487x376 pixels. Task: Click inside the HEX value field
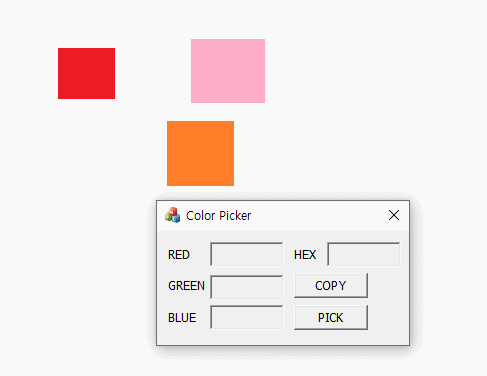pos(364,254)
